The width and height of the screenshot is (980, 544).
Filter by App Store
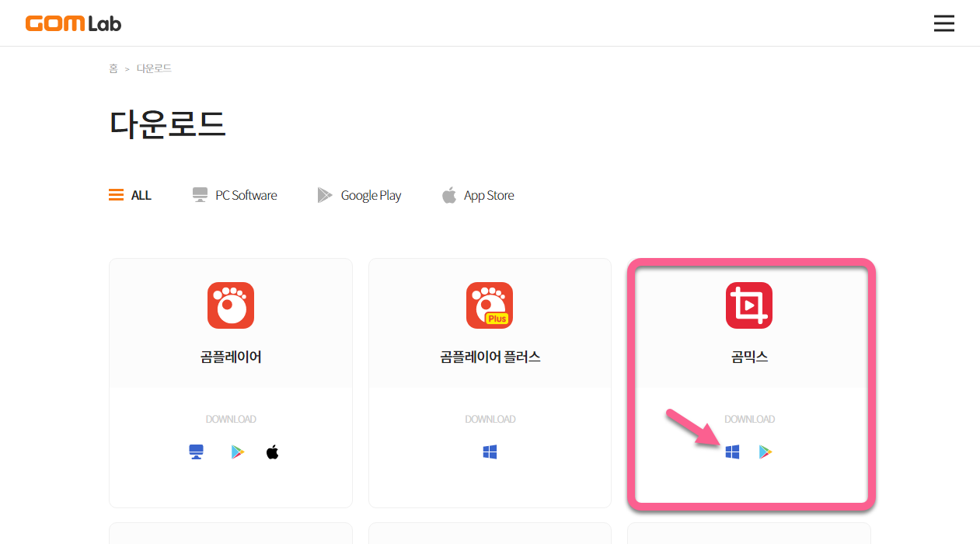pos(478,195)
